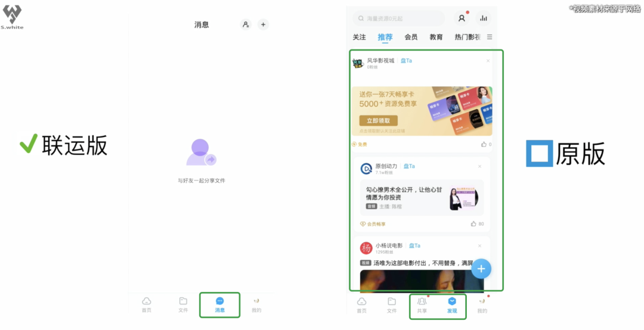Dismiss the 原创动力 card
The width and height of the screenshot is (644, 330).
coord(479,166)
